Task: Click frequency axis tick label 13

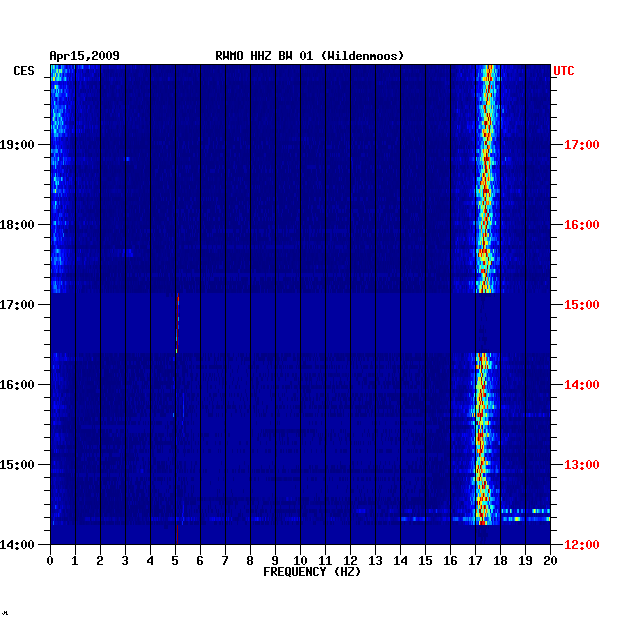Action: coord(375,561)
